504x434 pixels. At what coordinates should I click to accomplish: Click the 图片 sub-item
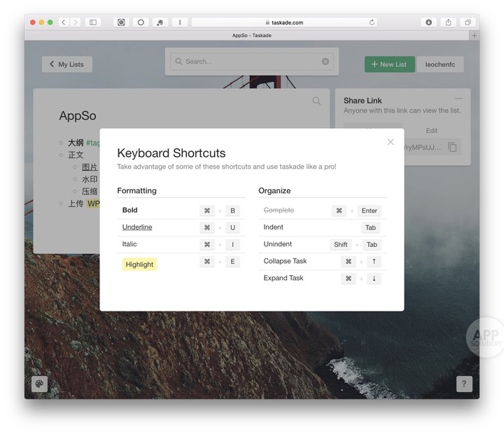[90, 167]
